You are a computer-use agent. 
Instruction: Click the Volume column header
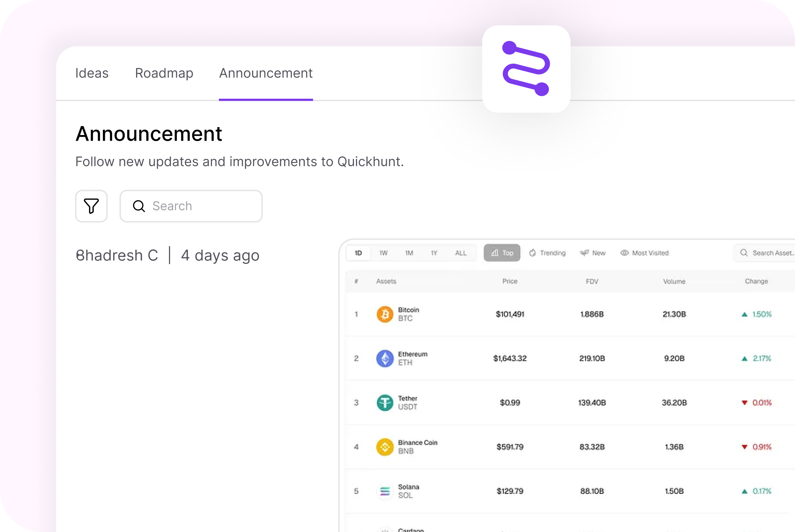(674, 281)
